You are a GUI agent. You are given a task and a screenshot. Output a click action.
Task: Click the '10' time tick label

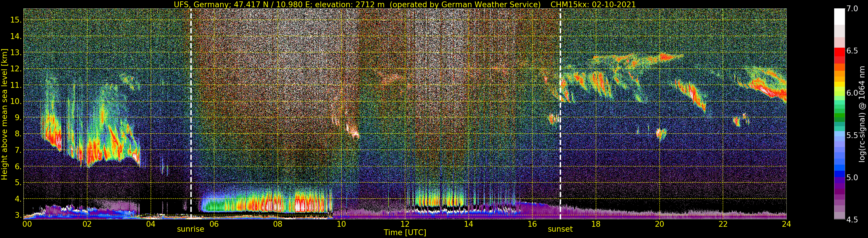[341, 224]
